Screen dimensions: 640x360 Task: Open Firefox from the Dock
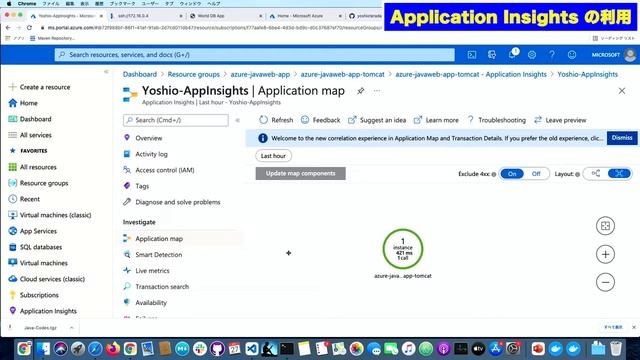tap(113, 349)
